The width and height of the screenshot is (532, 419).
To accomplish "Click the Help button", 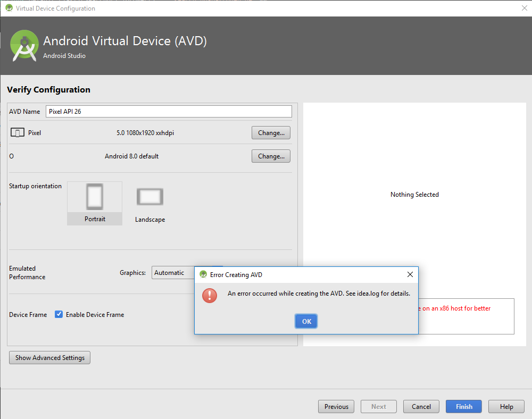I will (x=506, y=406).
